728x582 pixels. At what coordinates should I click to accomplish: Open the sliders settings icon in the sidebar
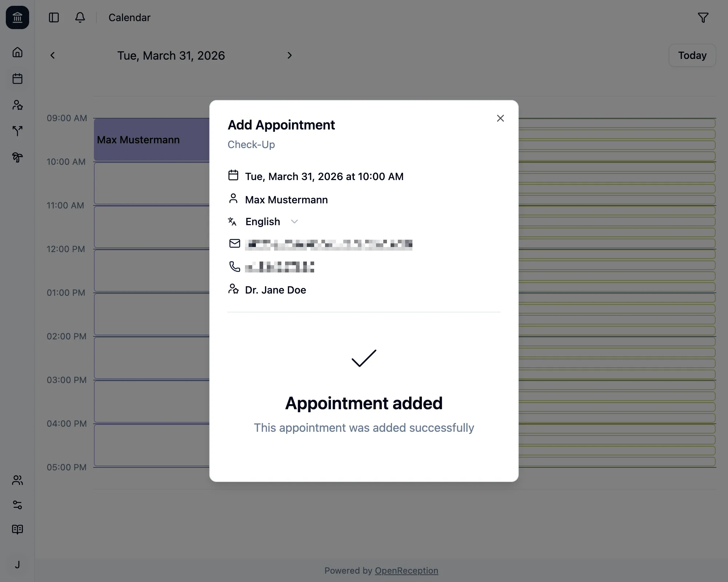pyautogui.click(x=17, y=505)
